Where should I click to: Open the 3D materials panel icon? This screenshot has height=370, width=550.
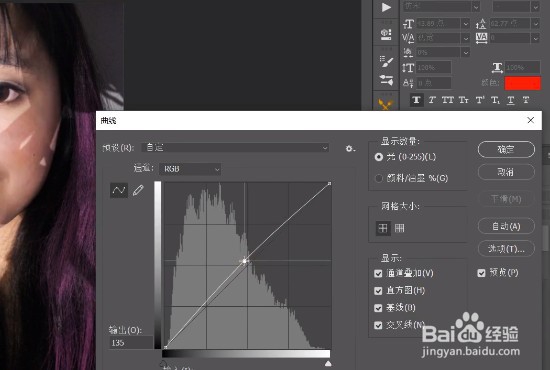point(386,34)
